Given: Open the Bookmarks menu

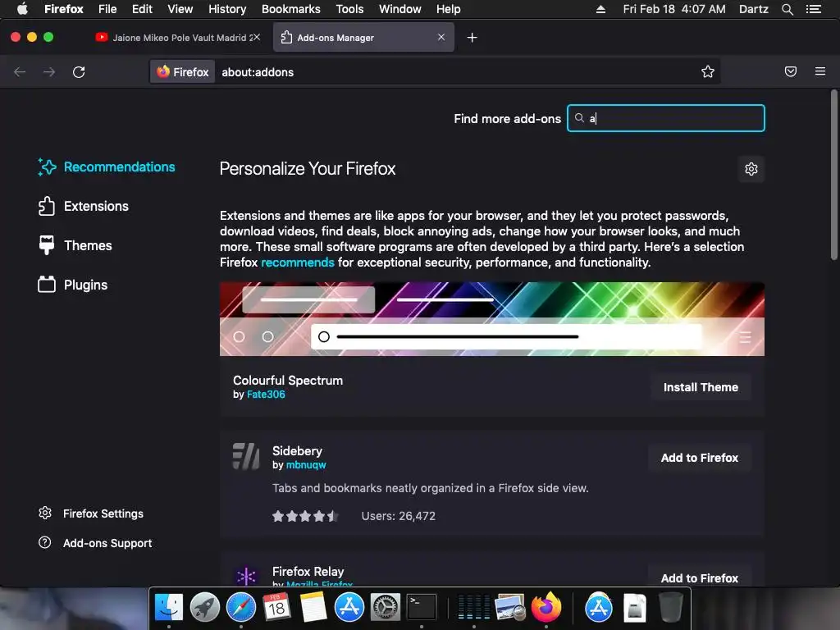Looking at the screenshot, I should [291, 9].
